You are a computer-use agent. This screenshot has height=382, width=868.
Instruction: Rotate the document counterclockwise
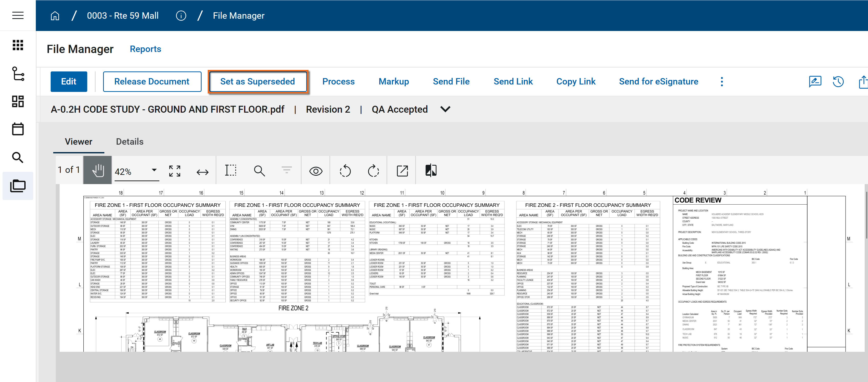point(345,171)
